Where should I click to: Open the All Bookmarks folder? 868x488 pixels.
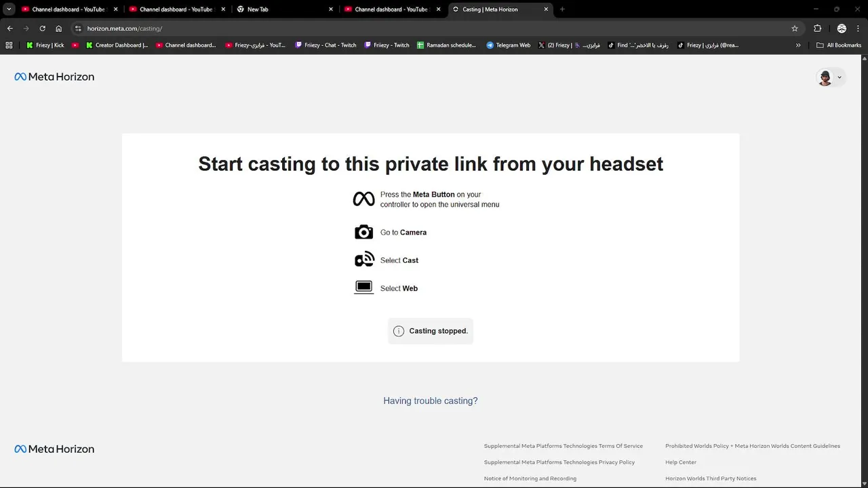[839, 45]
